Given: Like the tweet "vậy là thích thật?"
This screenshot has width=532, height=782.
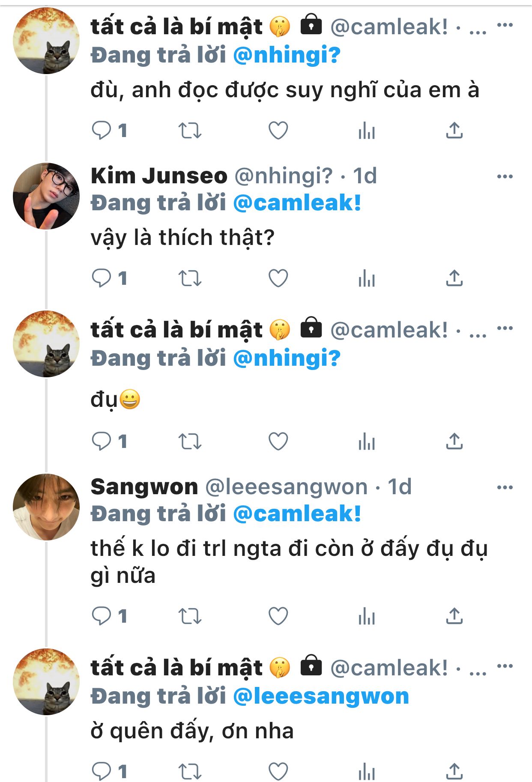Looking at the screenshot, I should (278, 278).
